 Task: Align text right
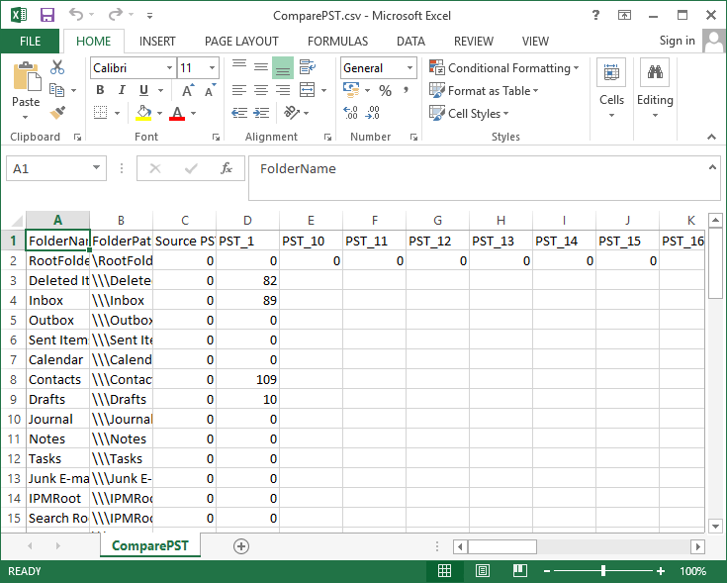point(283,90)
